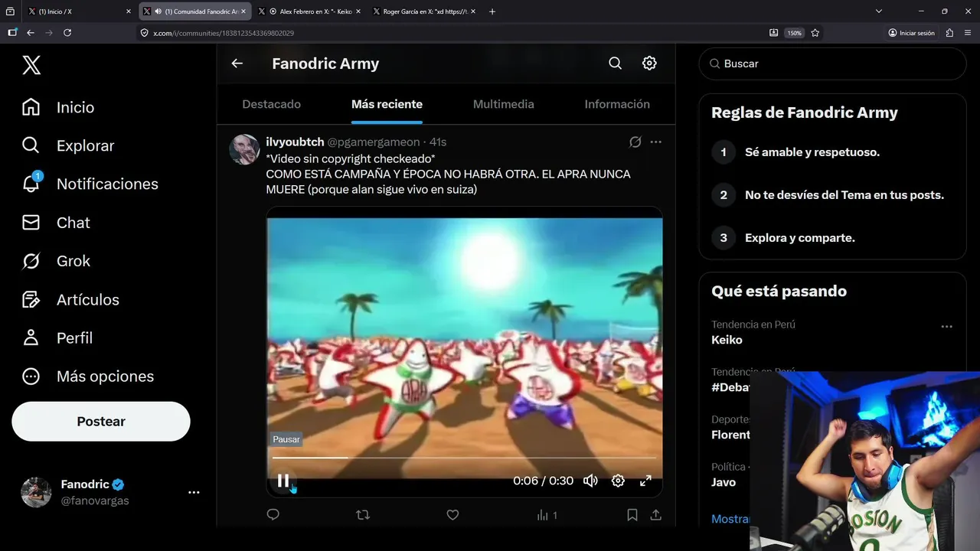This screenshot has width=980, height=551.
Task: Click the Javo politics trend
Action: coord(724,482)
